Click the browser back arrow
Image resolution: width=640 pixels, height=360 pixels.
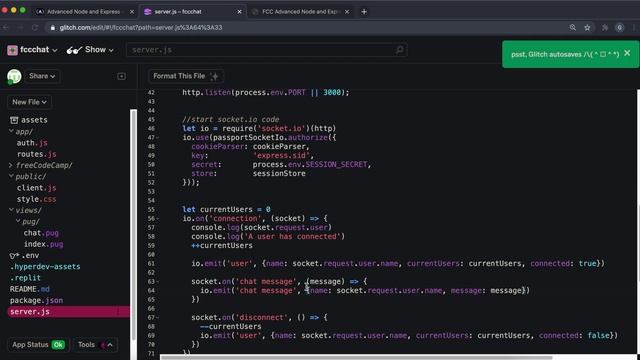pyautogui.click(x=6, y=27)
